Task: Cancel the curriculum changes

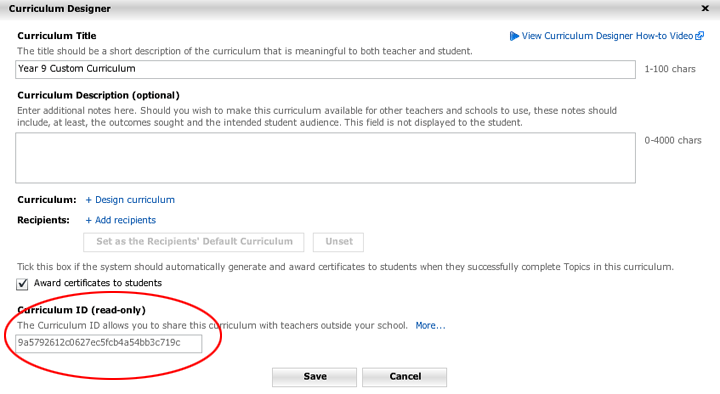Action: coord(405,377)
